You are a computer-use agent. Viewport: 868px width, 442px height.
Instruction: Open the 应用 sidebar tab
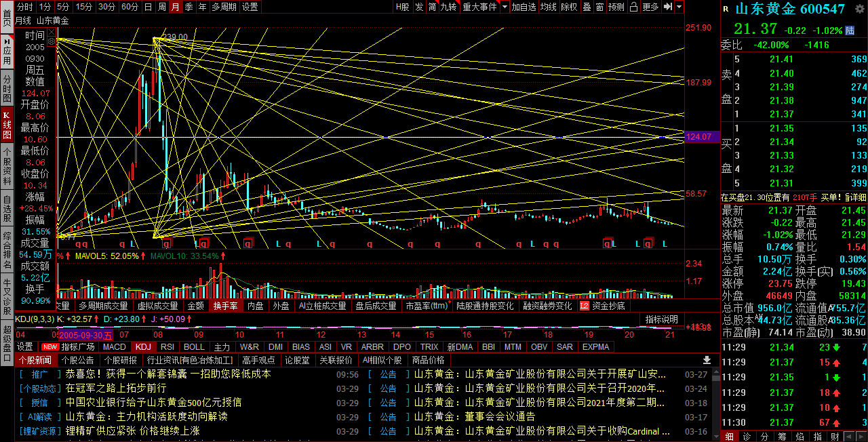(7, 51)
